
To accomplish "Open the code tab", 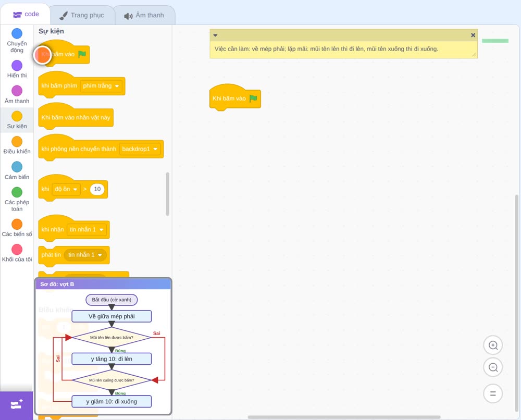I will [x=26, y=14].
